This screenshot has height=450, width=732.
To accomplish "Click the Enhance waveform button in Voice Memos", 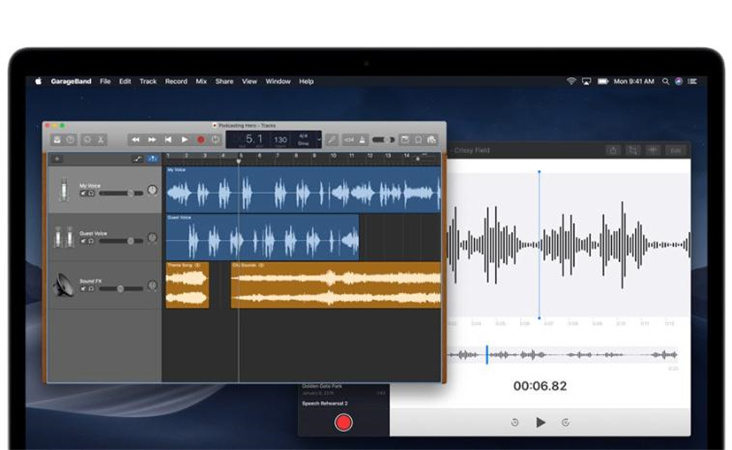I will pos(653,150).
